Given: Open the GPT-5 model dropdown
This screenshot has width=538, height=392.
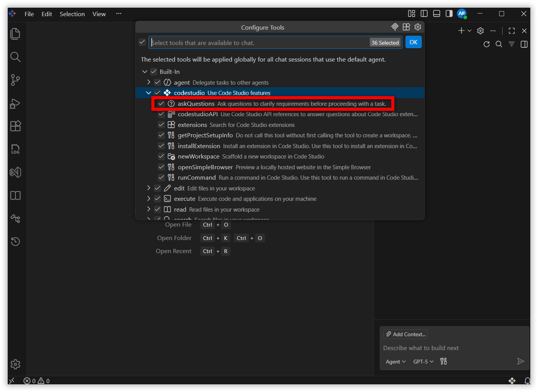Looking at the screenshot, I should (x=423, y=362).
